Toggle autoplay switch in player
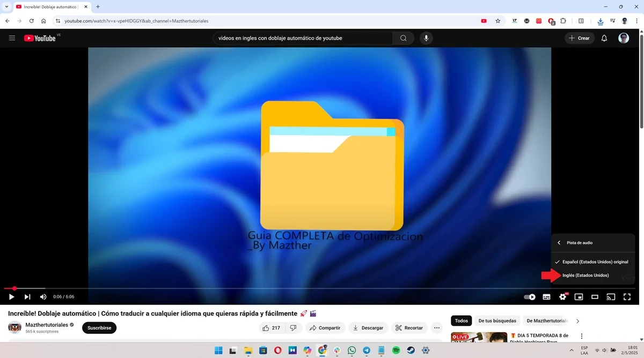Screen dimensions: 644x358 (x=530, y=297)
